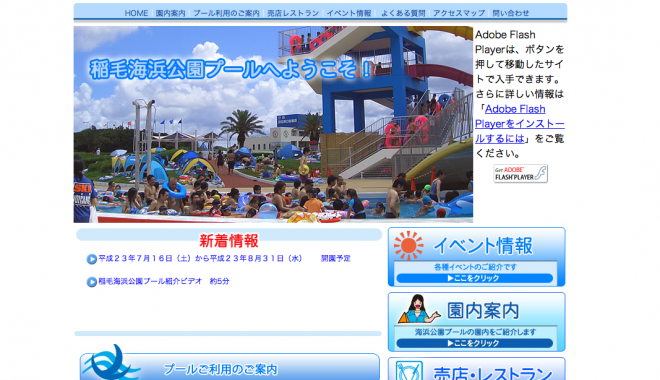
Task: Click the arrow icon beside 紹介ビデオ news item
Action: click(91, 282)
